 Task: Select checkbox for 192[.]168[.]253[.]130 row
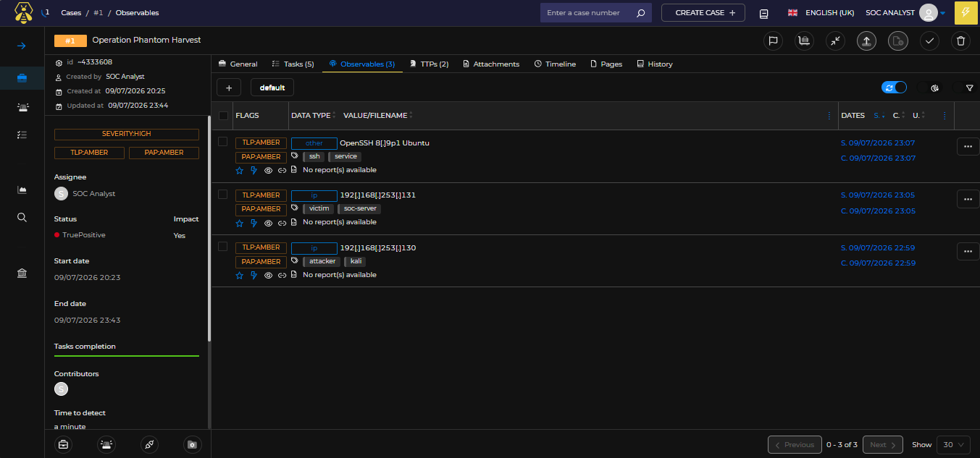223,247
